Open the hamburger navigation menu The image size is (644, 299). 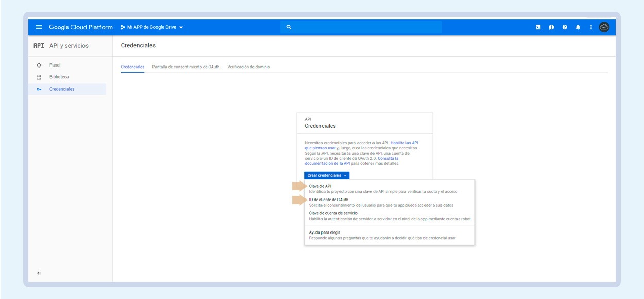tap(39, 27)
